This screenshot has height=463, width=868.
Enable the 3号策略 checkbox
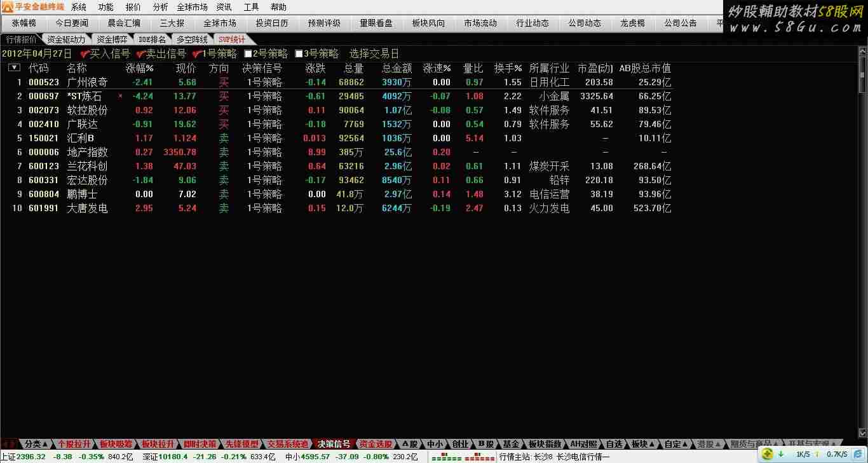[299, 54]
